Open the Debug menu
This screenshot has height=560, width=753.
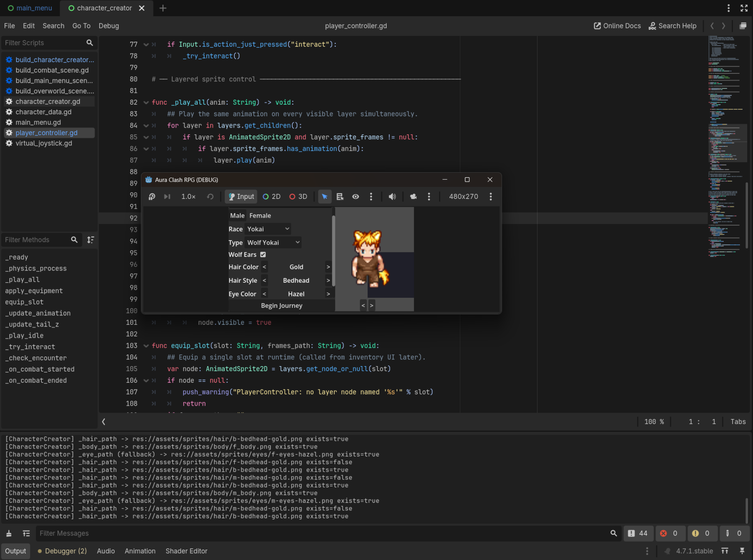[x=109, y=26]
